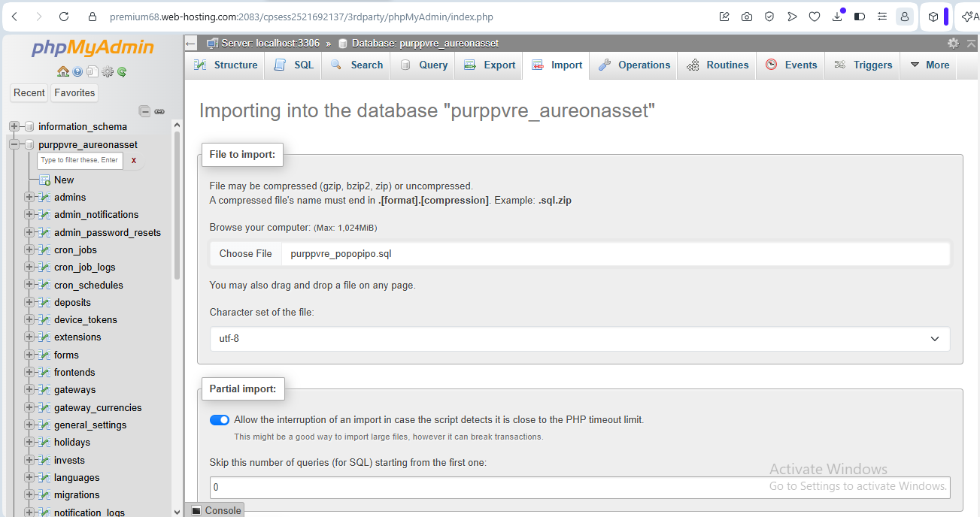980x517 pixels.
Task: Open the admin_password_resets table
Action: point(108,232)
